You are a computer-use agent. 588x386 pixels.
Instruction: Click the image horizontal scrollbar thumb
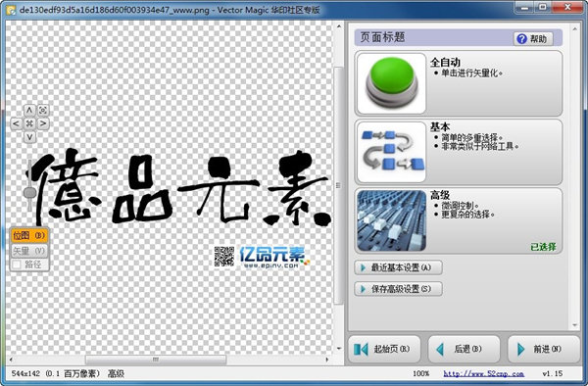point(156,360)
